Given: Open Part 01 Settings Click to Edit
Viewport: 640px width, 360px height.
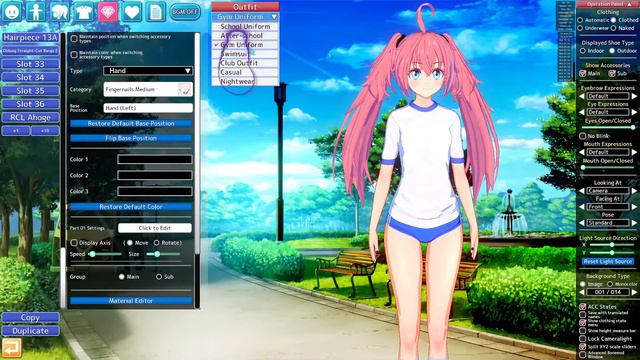Looking at the screenshot, I should coord(155,228).
